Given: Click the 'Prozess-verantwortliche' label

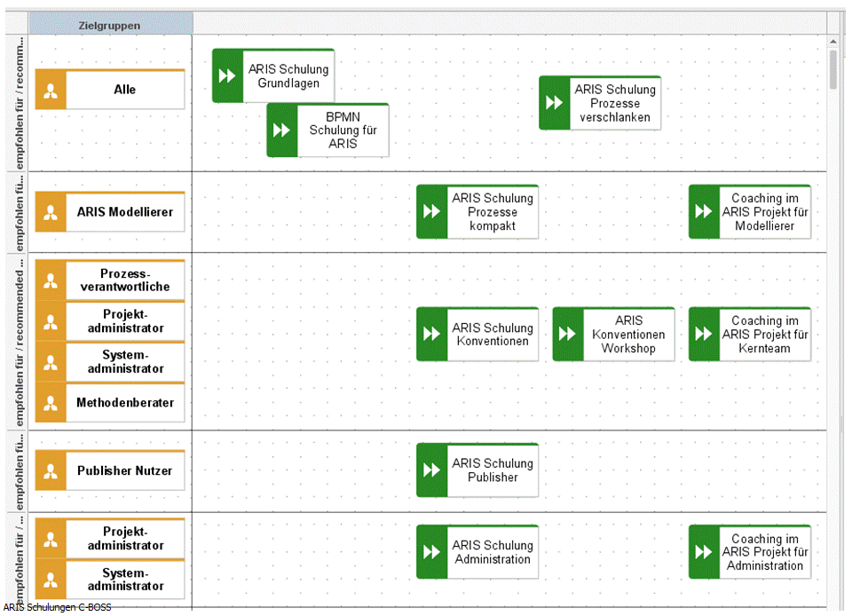Looking at the screenshot, I should click(125, 280).
